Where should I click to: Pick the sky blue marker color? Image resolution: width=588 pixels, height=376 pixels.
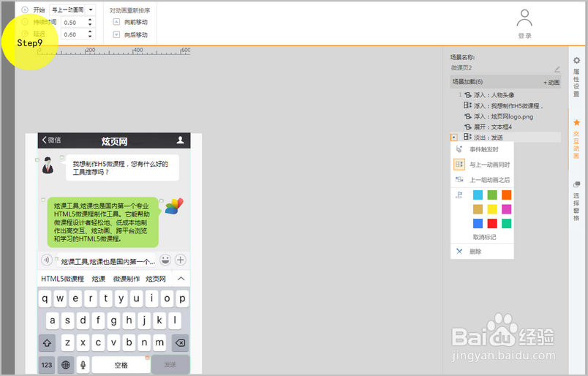point(478,195)
